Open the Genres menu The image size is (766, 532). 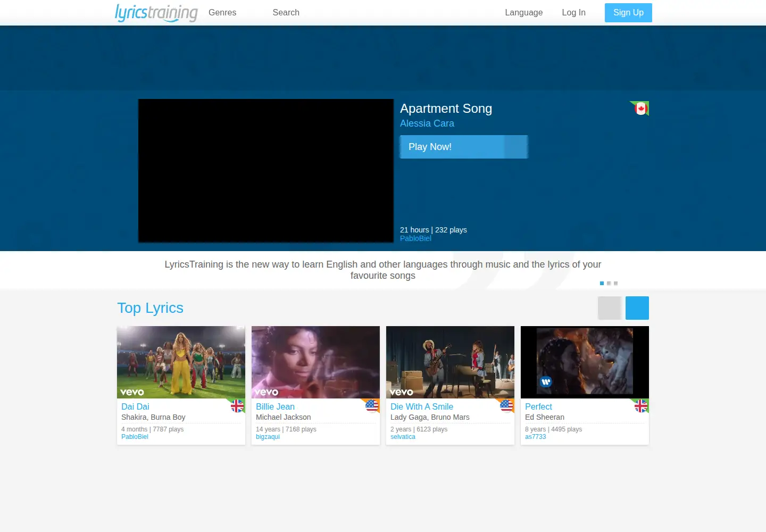pos(222,13)
